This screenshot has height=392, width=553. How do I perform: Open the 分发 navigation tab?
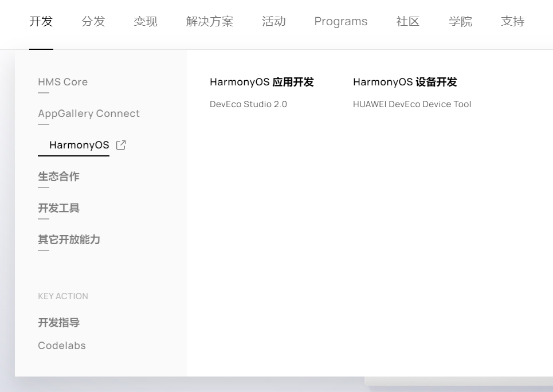click(x=93, y=21)
